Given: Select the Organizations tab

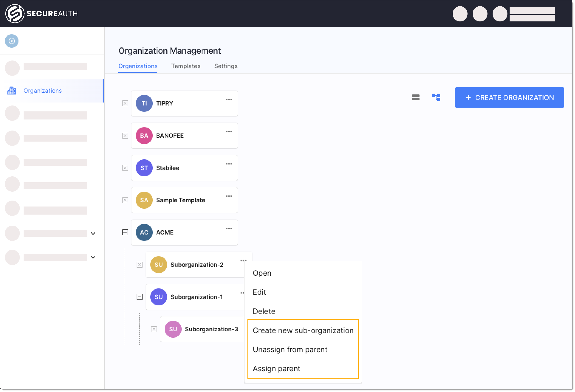Looking at the screenshot, I should (138, 66).
